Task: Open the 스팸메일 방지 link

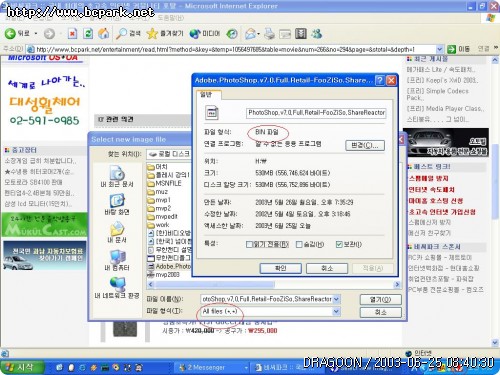Action: [429, 178]
